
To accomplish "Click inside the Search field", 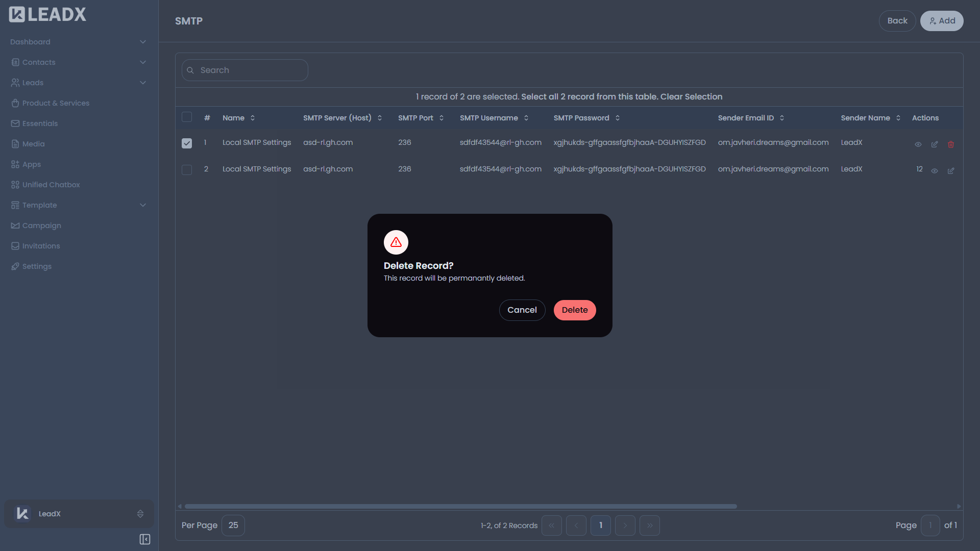I will [x=245, y=70].
